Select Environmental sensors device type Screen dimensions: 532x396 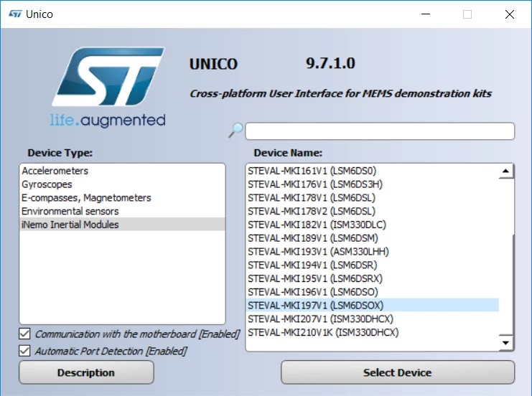(122, 211)
